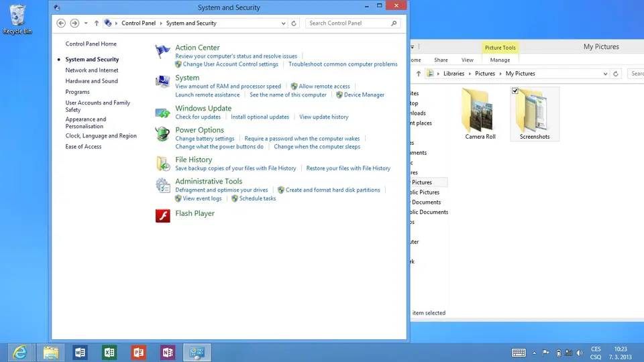This screenshot has height=362, width=644.
Task: Refresh the Control Panel address bar
Action: [294, 23]
